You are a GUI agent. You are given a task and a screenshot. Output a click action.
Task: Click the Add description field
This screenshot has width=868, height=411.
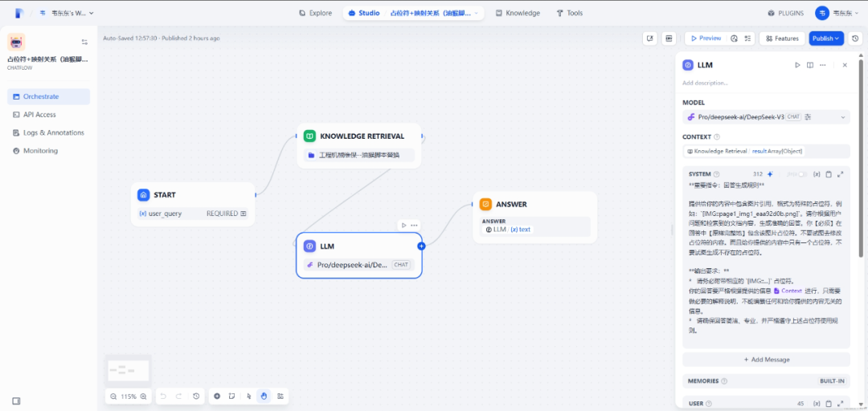[706, 83]
